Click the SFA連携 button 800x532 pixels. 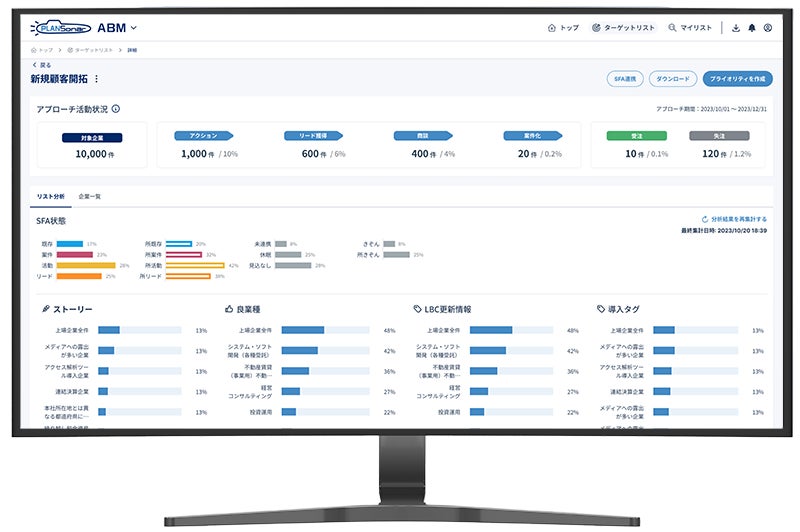pyautogui.click(x=625, y=79)
